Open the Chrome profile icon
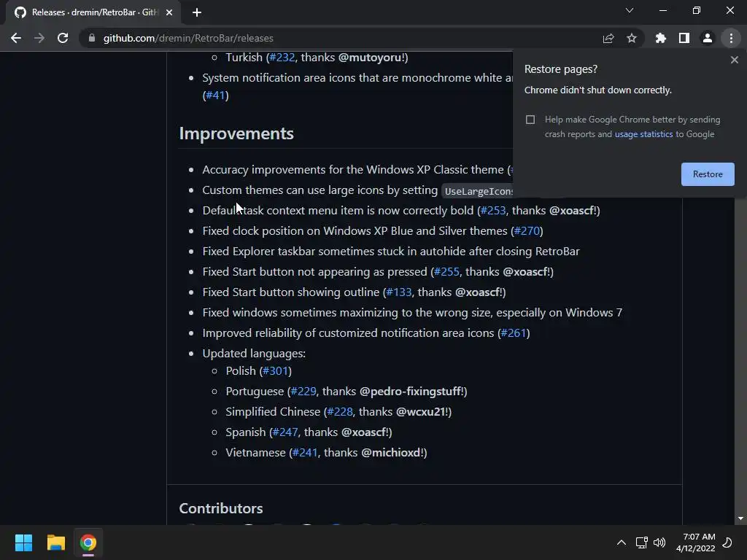Screen dimensions: 747x560 [x=708, y=38]
